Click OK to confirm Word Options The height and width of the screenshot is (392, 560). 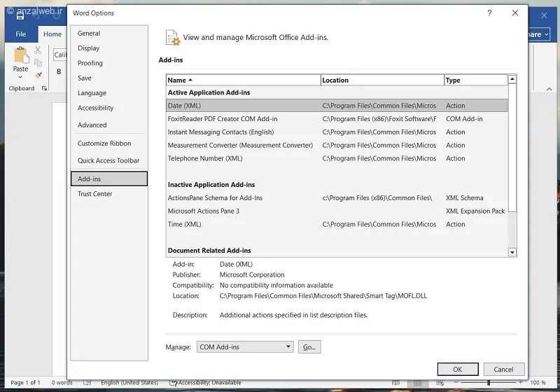click(x=458, y=369)
